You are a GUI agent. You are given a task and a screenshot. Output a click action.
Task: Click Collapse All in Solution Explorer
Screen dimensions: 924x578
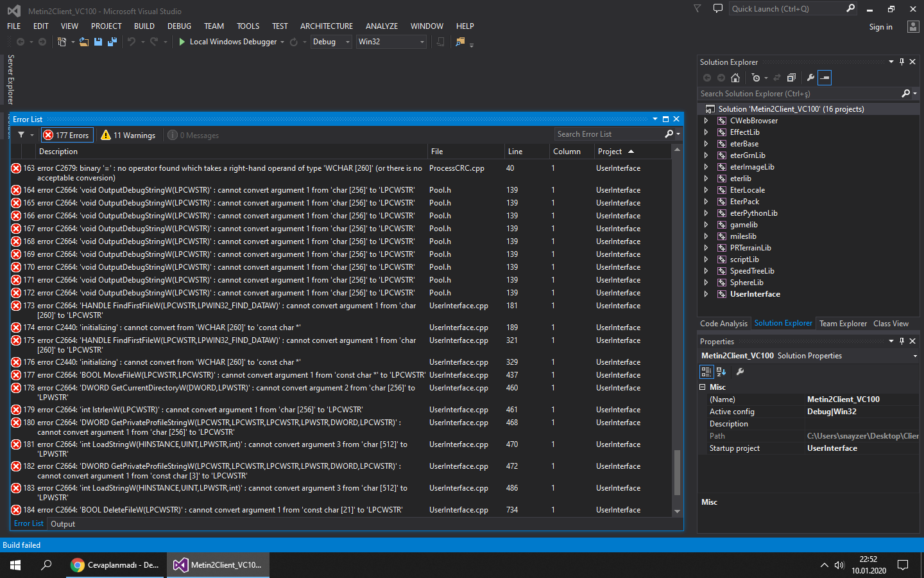[791, 78]
